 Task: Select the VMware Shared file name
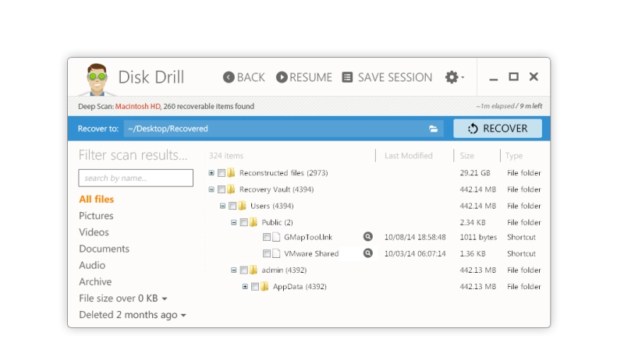pyautogui.click(x=311, y=253)
